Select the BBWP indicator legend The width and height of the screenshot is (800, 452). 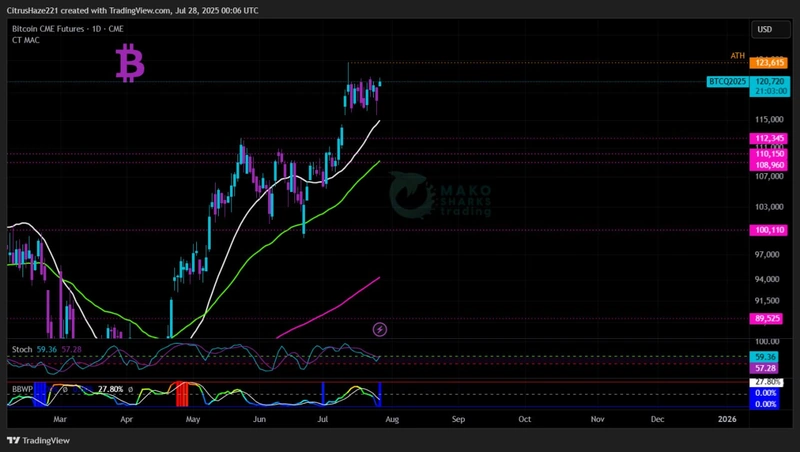click(21, 388)
